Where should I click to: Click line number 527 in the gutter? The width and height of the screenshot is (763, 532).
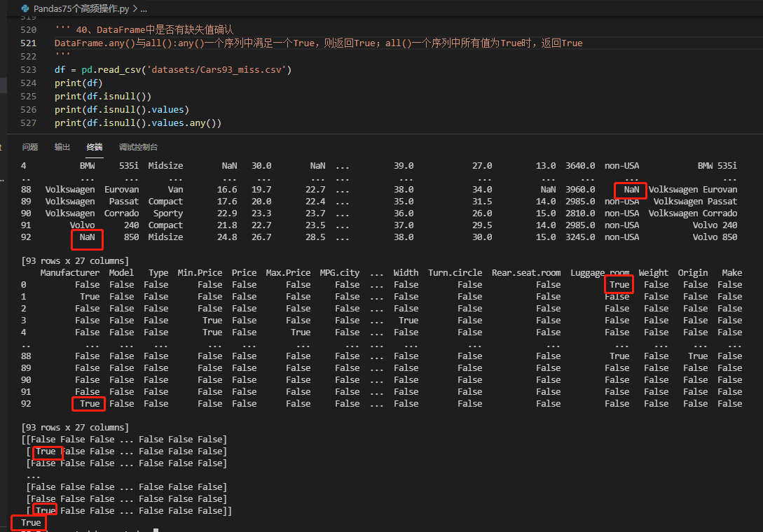click(x=28, y=123)
